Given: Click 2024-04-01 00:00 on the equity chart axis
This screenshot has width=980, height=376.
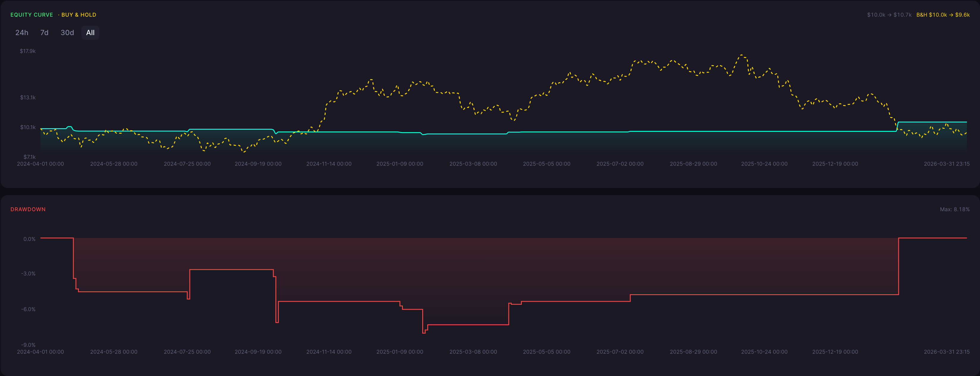Looking at the screenshot, I should pyautogui.click(x=40, y=164).
